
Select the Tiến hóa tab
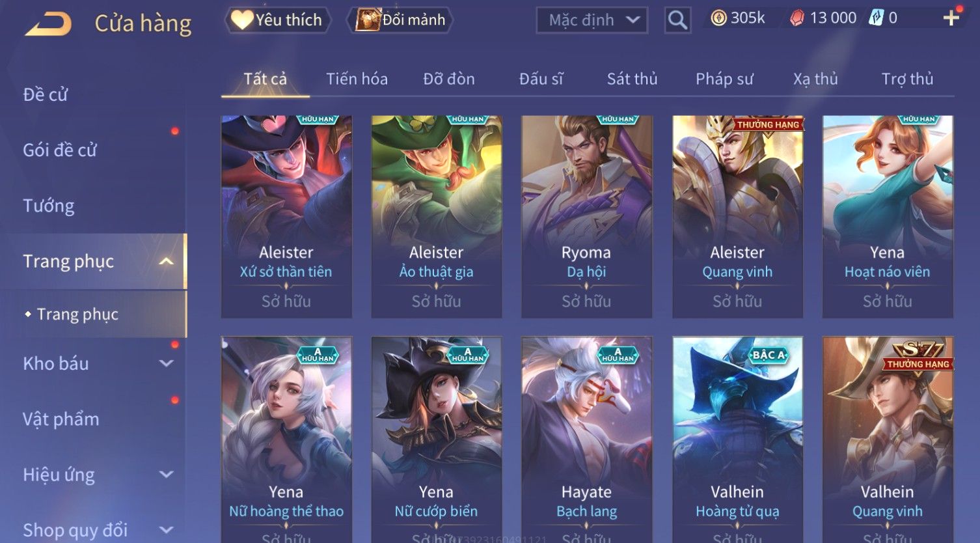(x=357, y=79)
